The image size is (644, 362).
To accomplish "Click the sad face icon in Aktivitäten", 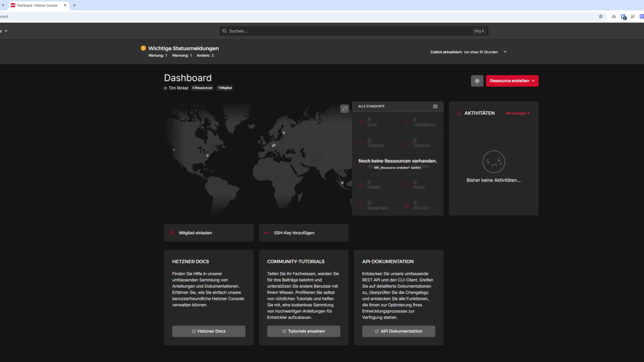I will click(494, 162).
